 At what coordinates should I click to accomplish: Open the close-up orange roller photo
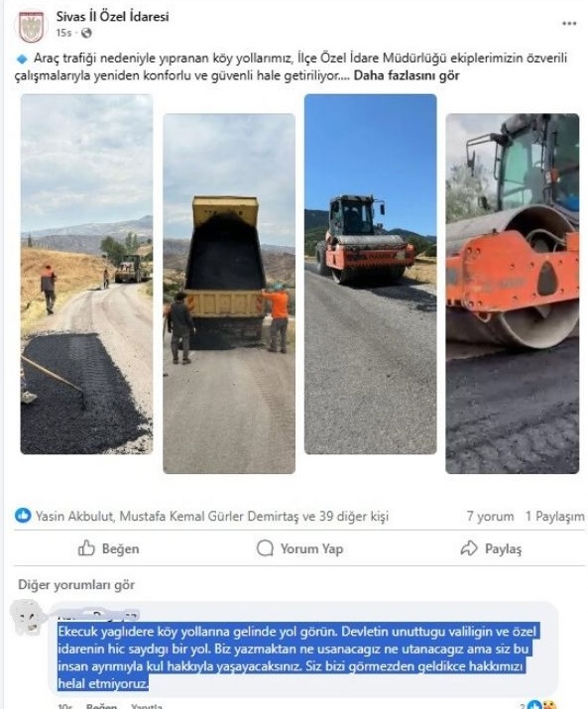513,294
